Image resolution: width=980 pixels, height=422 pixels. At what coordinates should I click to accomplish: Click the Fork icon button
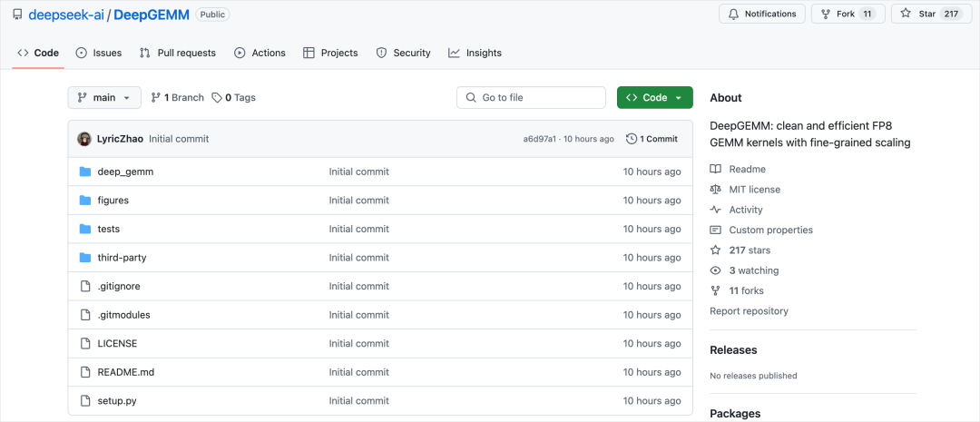pos(848,14)
